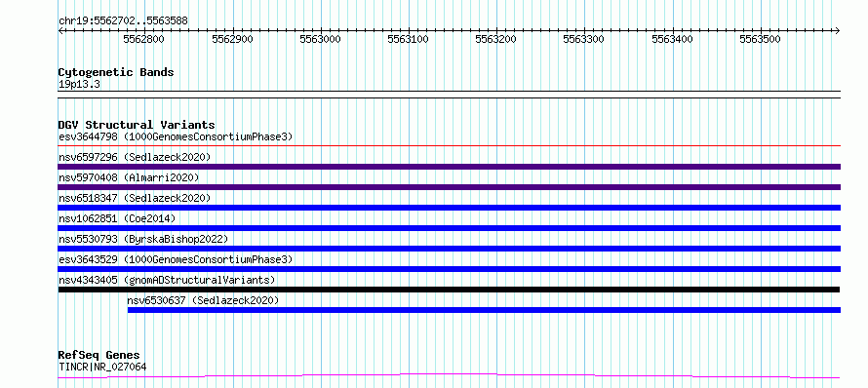Viewport: 868px width, 388px height.
Task: Select the blue bar under nsv6518347
Action: (x=449, y=208)
